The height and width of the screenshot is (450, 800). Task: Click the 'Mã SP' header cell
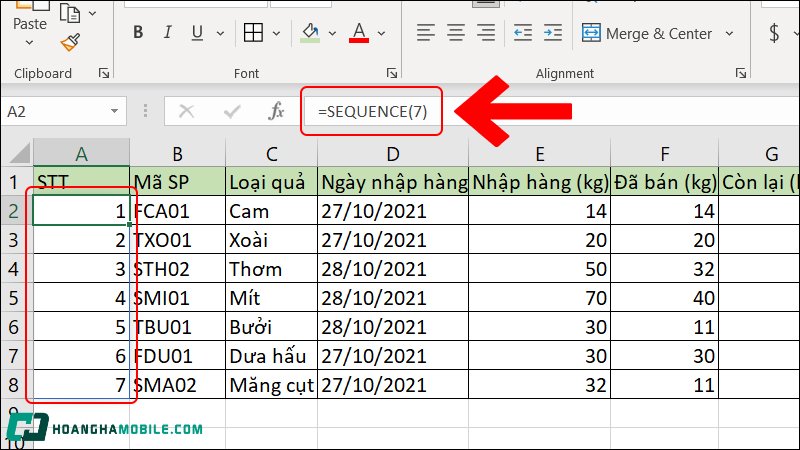[x=177, y=182]
